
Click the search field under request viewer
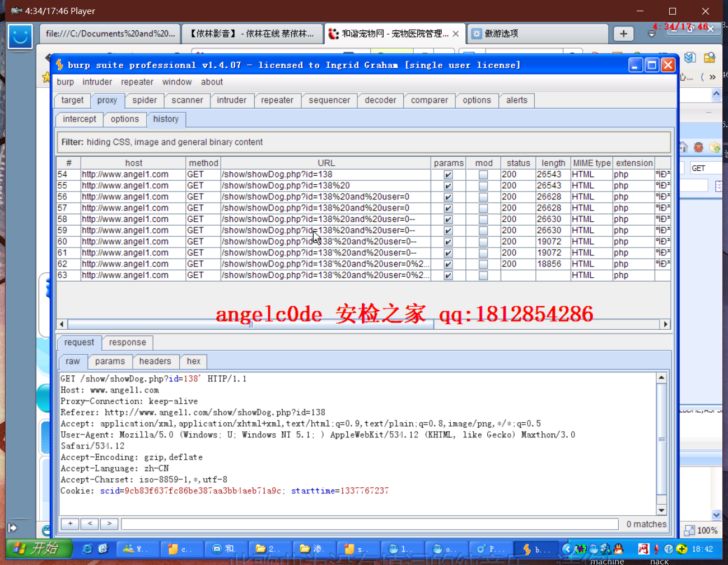(370, 524)
